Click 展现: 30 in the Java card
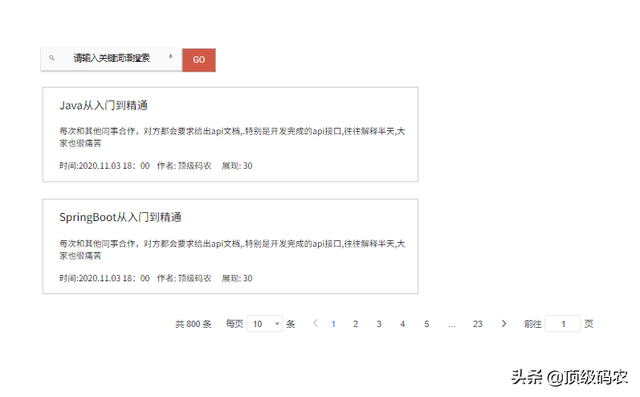 point(237,166)
